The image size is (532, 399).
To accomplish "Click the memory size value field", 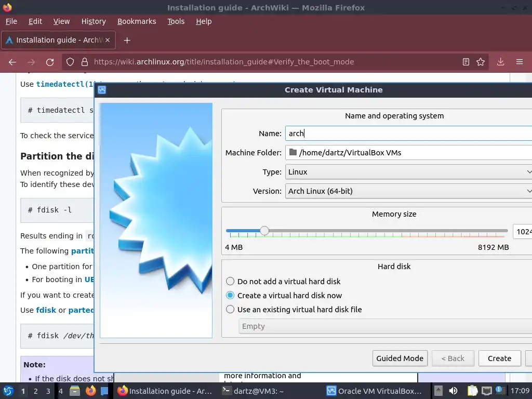I will 523,231.
